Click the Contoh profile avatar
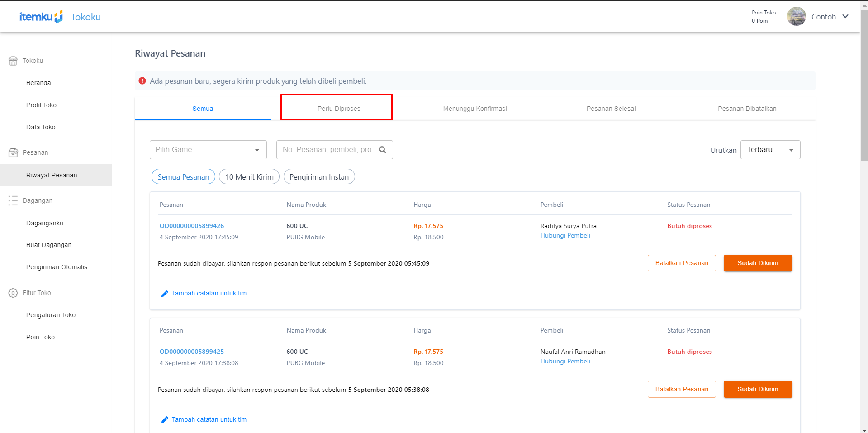Viewport: 868px width, 433px height. click(x=796, y=17)
